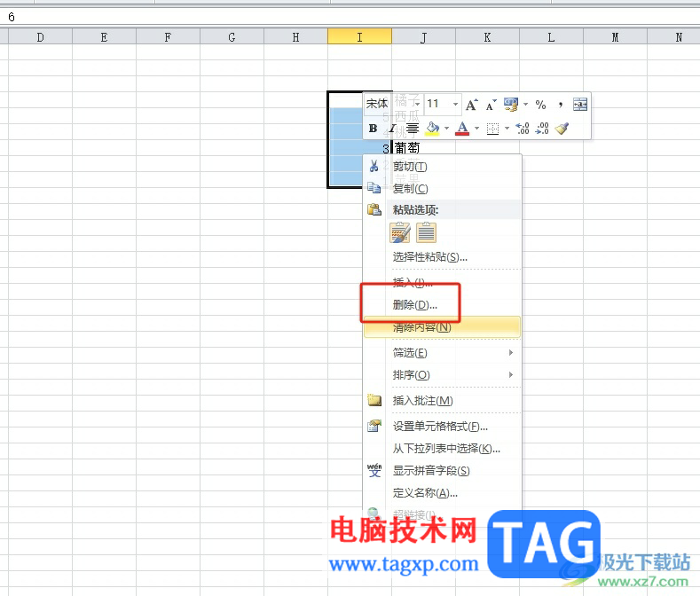The height and width of the screenshot is (596, 700).
Task: Choose 插入批注(M) menu entry
Action: [442, 401]
